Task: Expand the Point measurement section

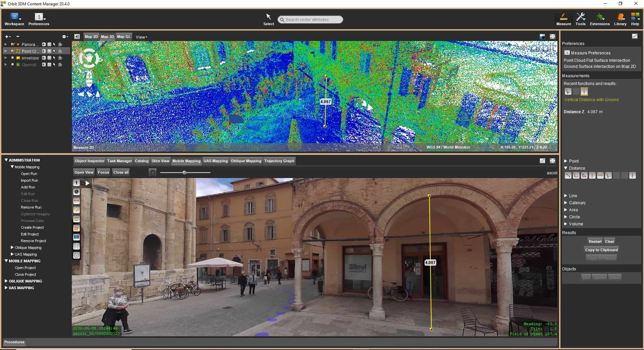Action: (x=566, y=161)
